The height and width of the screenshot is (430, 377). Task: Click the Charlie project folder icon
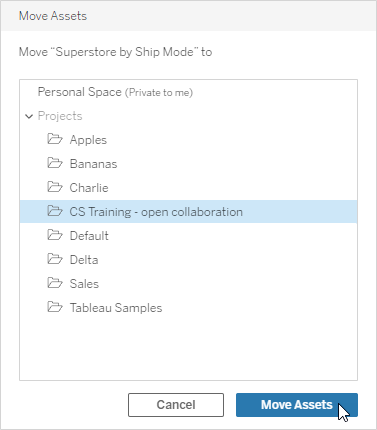click(x=55, y=187)
